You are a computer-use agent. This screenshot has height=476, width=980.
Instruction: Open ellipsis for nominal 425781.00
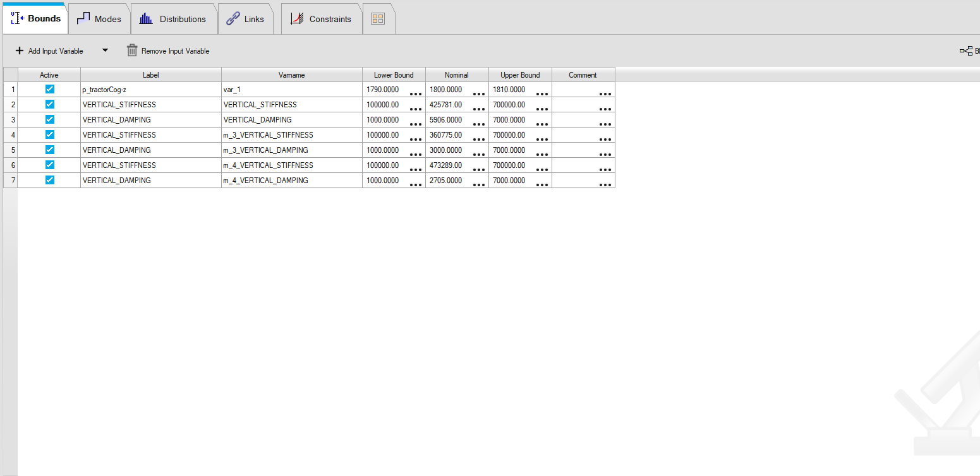(479, 108)
